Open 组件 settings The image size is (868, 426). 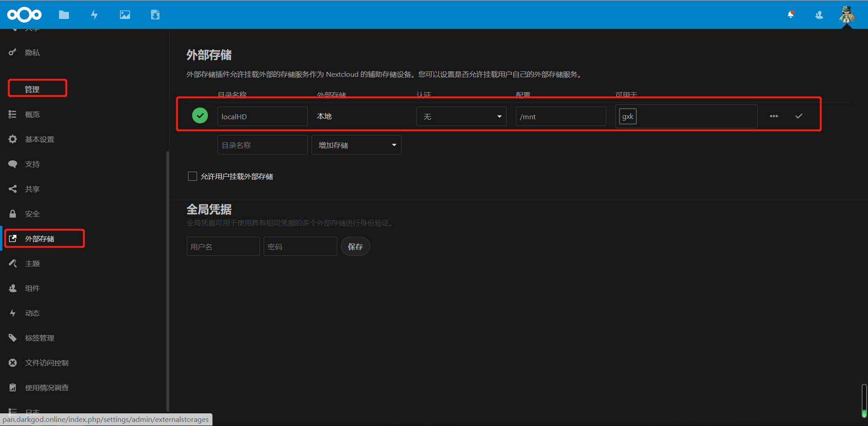(x=33, y=289)
